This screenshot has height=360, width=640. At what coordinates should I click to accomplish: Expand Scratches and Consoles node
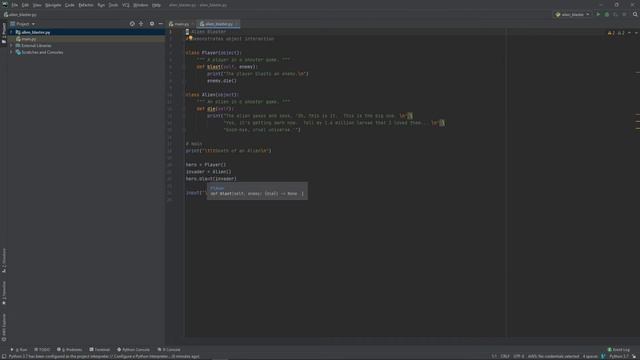click(x=11, y=52)
